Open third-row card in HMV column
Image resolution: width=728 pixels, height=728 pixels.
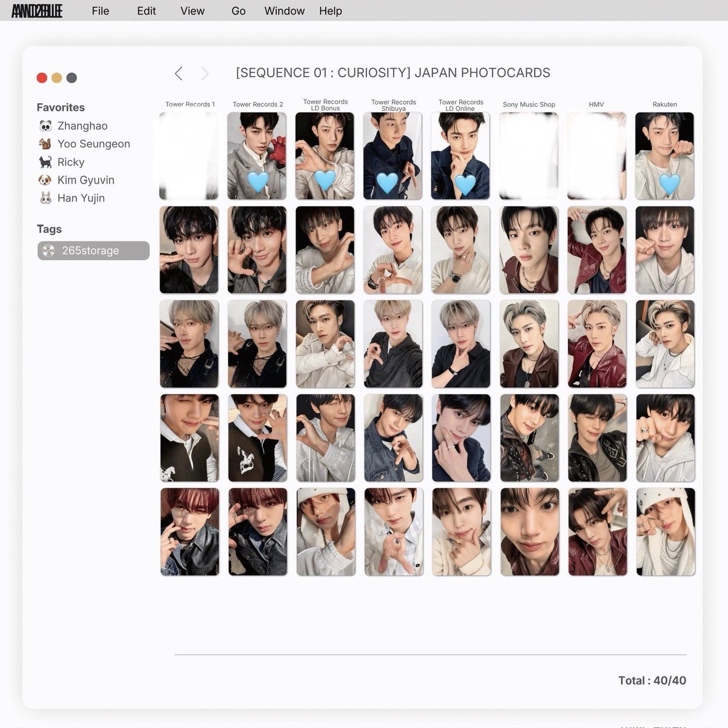tap(596, 344)
